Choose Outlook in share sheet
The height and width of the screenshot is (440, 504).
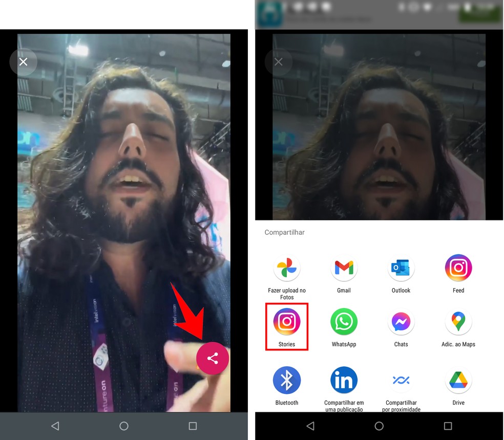click(x=401, y=274)
